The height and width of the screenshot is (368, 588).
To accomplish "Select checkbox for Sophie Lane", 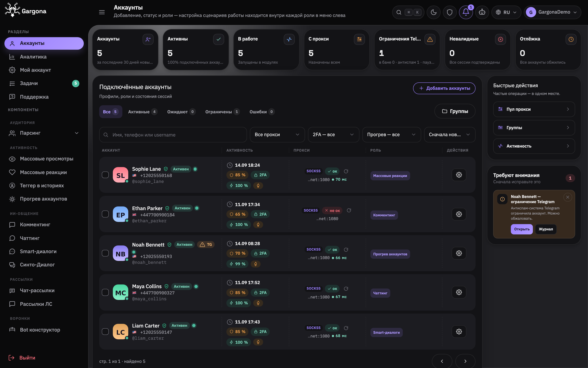I will (105, 175).
